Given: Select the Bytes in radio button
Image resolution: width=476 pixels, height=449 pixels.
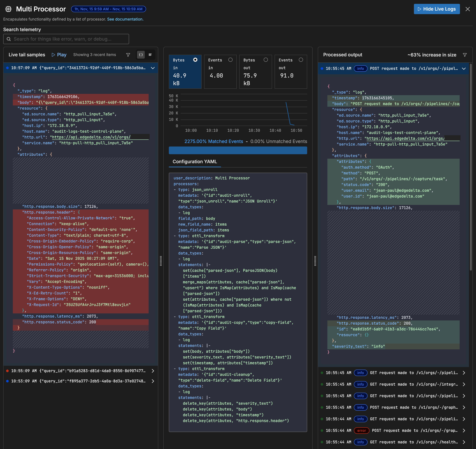Looking at the screenshot, I should click(195, 60).
